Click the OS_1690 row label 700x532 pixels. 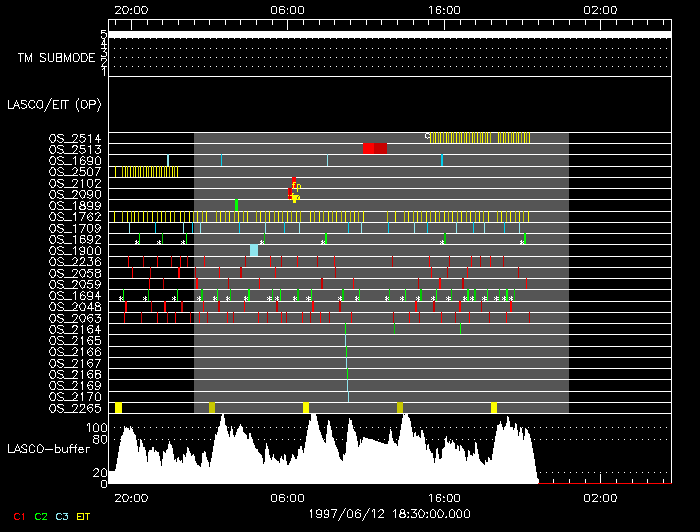(x=75, y=161)
